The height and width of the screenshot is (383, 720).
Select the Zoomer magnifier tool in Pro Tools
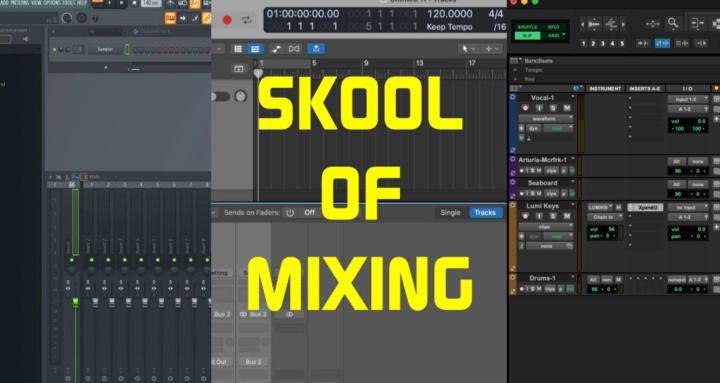[673, 23]
